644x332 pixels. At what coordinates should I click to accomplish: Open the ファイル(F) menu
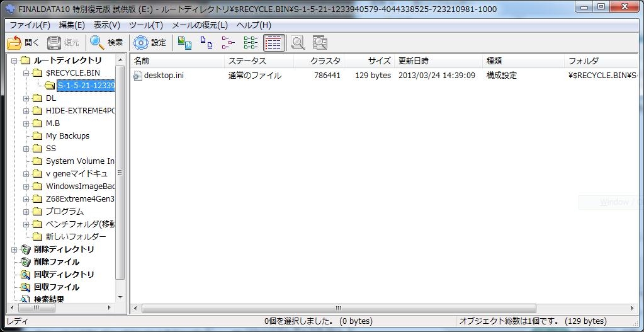[30, 25]
